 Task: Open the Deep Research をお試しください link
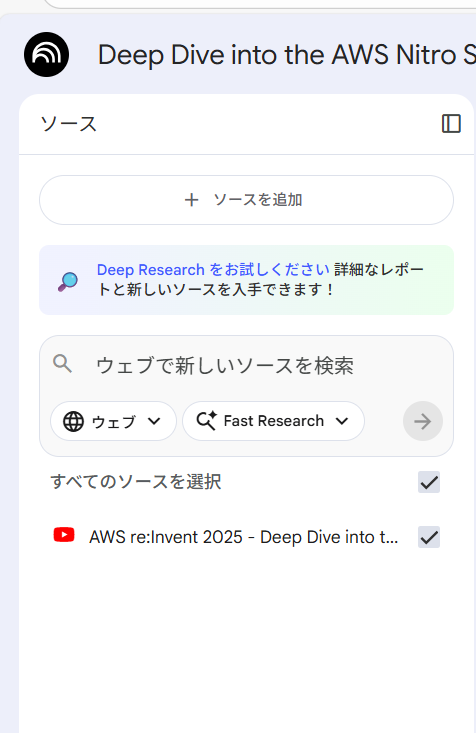coord(213,270)
